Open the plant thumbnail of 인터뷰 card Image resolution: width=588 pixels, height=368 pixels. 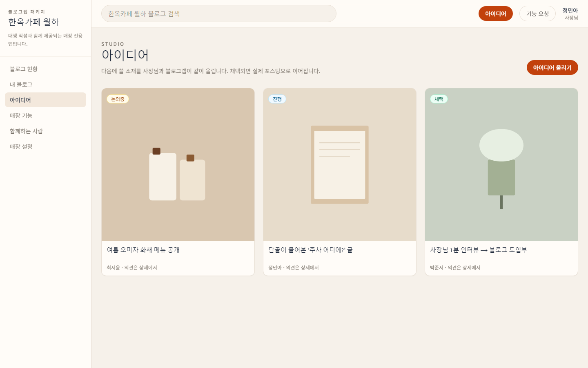click(501, 165)
